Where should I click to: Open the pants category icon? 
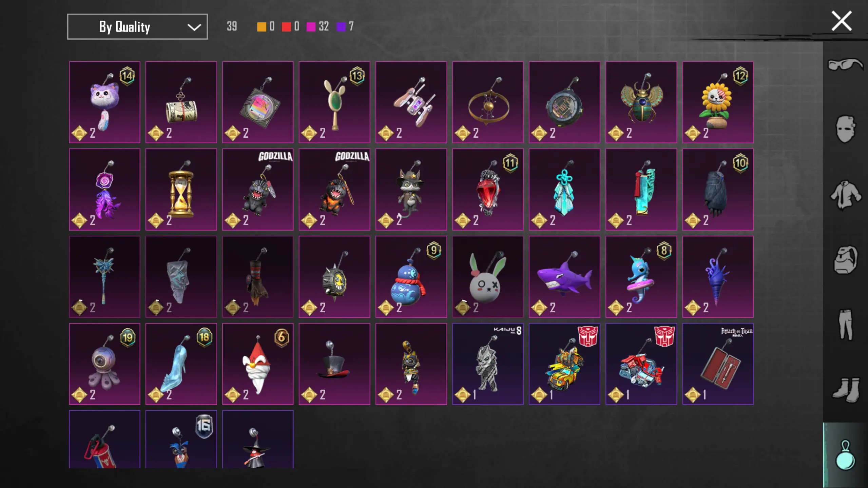click(x=845, y=325)
